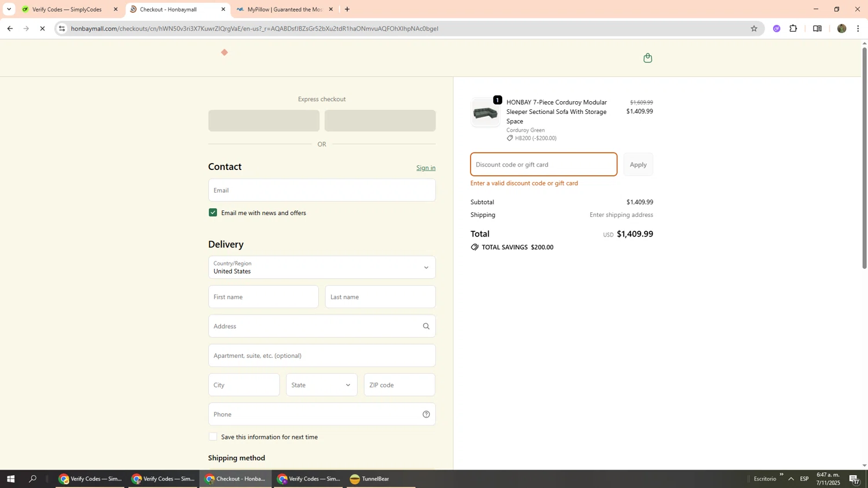Click the Apartment, suite field
868x488 pixels.
[x=322, y=356]
